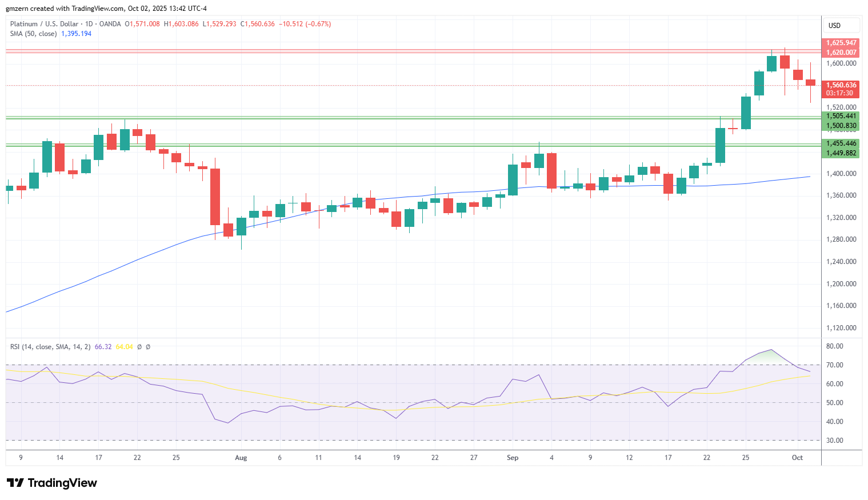Click the 1,120.000 price axis tick
This screenshot has width=868, height=500.
point(841,328)
